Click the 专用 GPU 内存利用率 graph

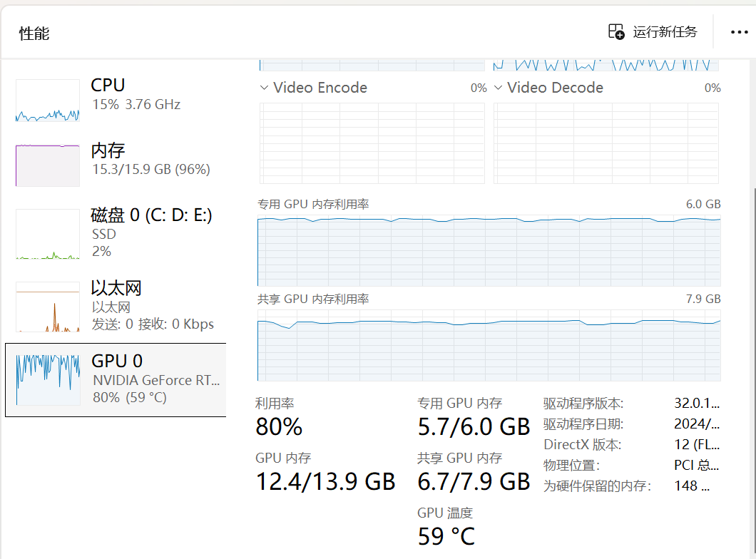tap(489, 250)
